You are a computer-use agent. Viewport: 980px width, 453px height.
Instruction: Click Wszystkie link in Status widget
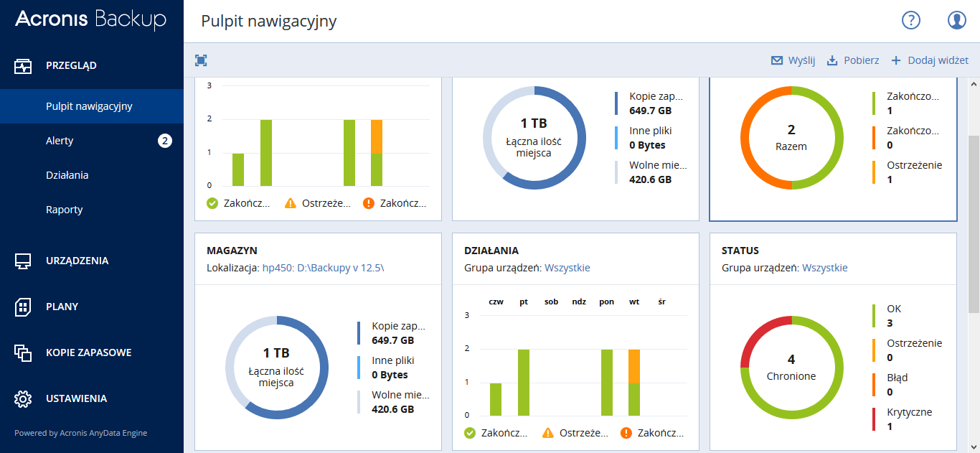pos(824,268)
